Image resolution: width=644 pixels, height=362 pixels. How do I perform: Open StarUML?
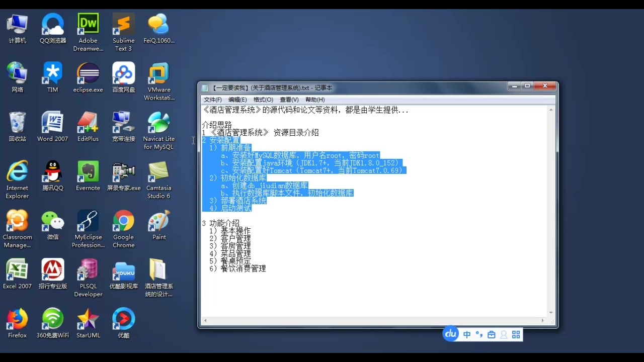(x=88, y=319)
